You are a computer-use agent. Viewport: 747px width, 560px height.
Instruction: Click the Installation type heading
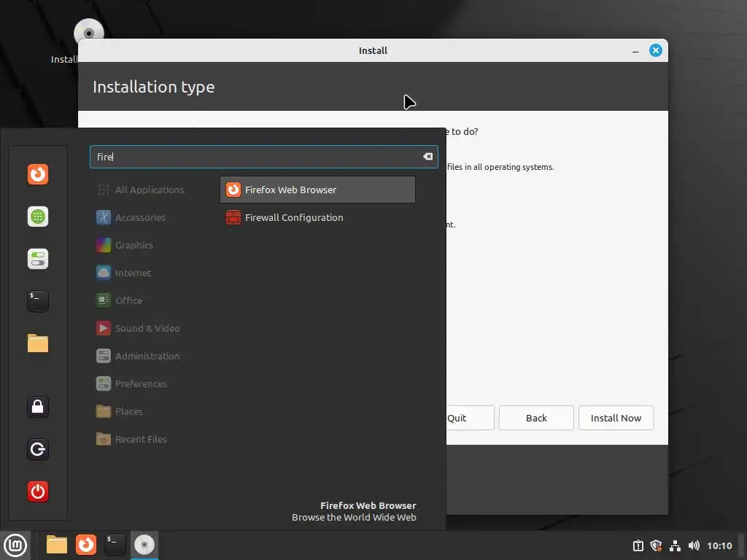(x=153, y=87)
